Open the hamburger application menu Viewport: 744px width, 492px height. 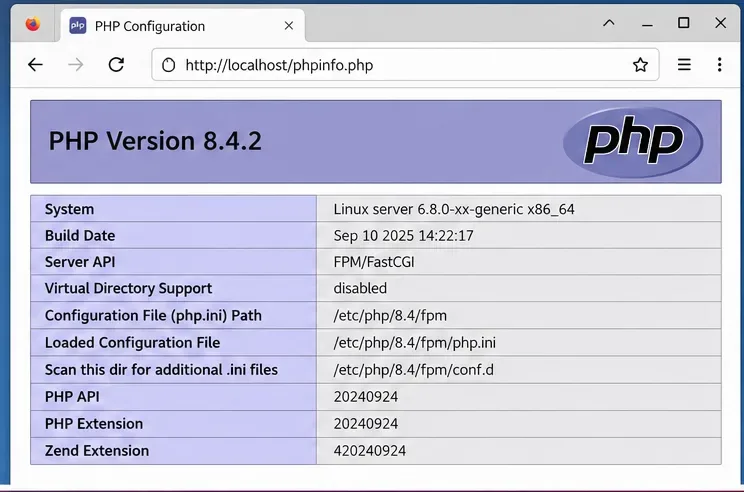click(684, 65)
